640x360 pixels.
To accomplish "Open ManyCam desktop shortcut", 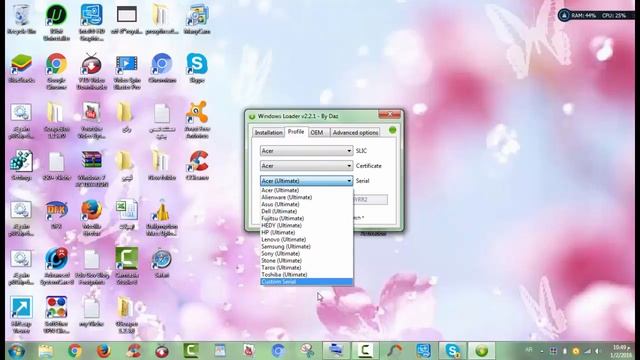I will tap(197, 19).
